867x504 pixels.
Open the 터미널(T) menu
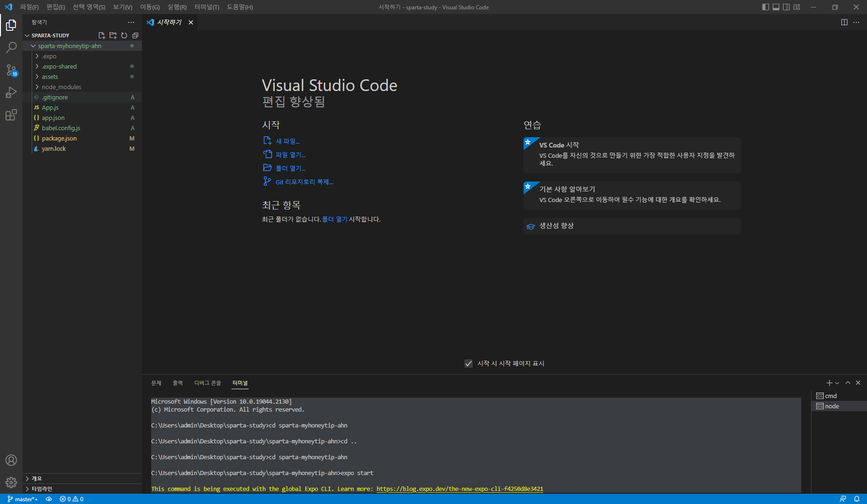(x=207, y=7)
